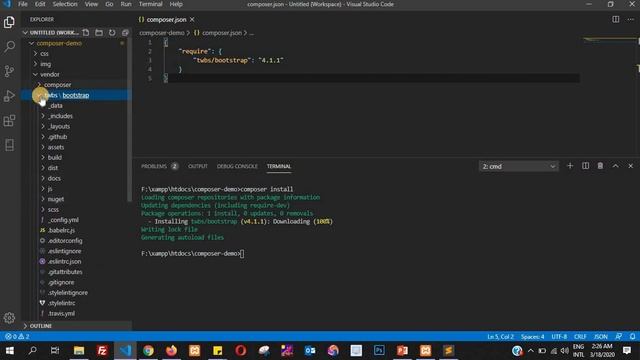The image size is (640, 360).
Task: Click the Windows Start button
Action: click(x=9, y=351)
